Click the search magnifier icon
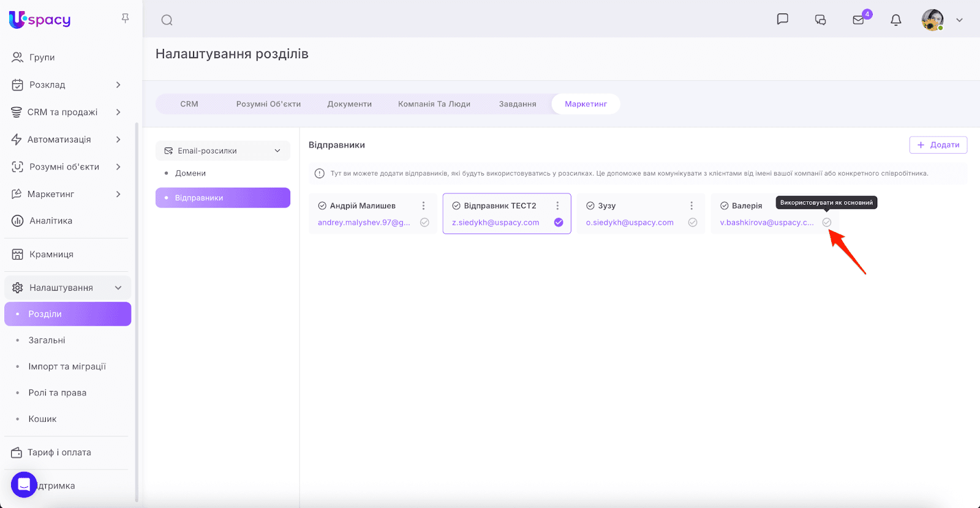 [x=167, y=20]
